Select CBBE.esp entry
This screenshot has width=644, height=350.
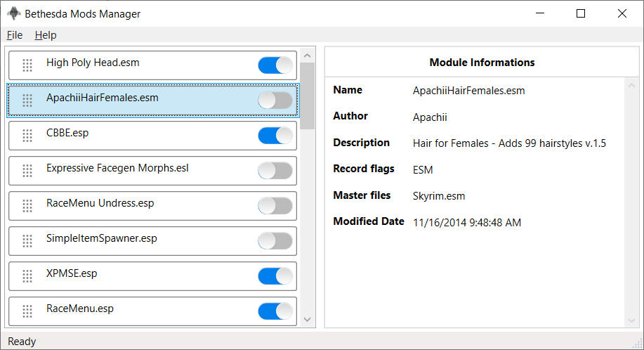[x=152, y=136]
